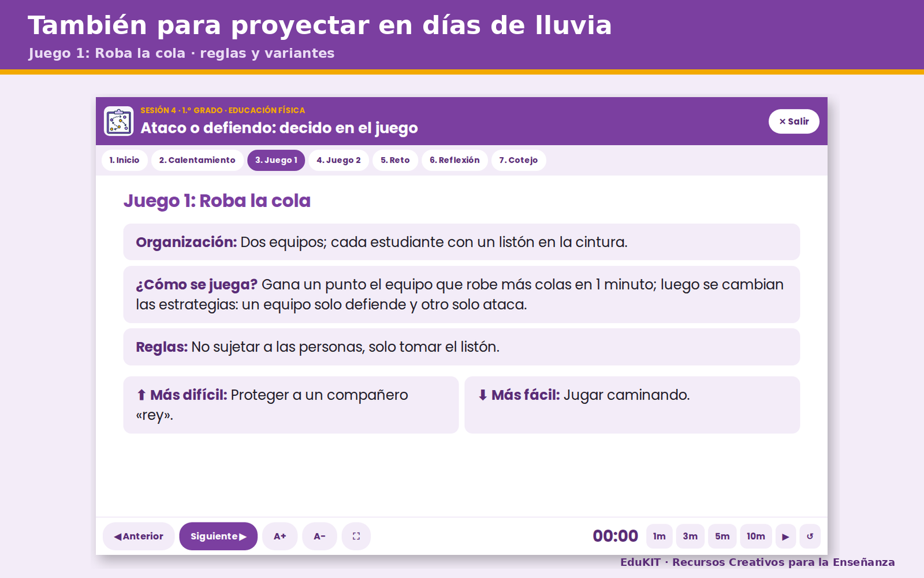Click the ¿Cómo se juega? card

461,294
